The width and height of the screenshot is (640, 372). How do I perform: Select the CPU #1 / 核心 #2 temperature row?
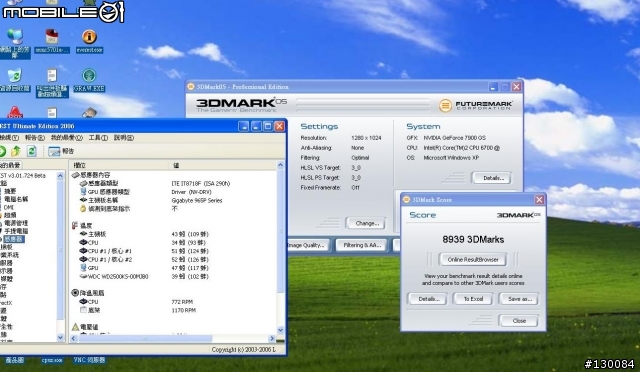pos(174,259)
